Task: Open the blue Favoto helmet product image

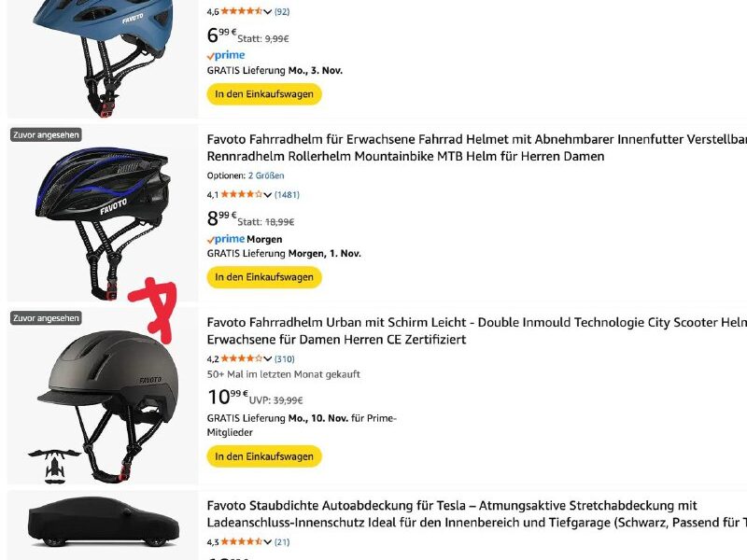Action: (103, 57)
